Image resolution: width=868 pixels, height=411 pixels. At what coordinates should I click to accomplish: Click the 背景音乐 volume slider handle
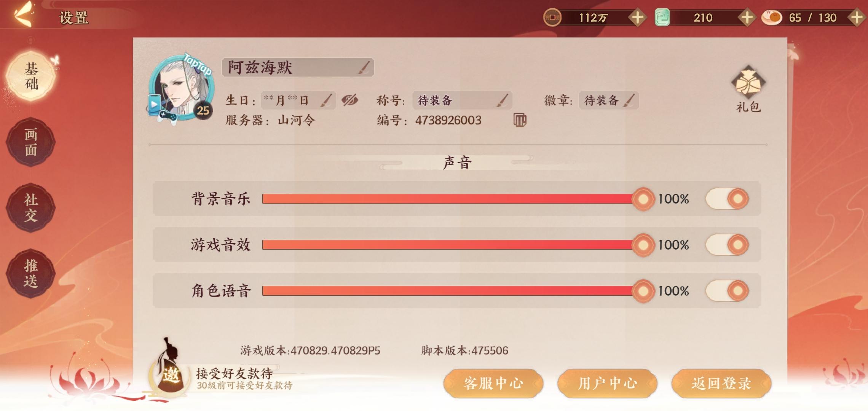(643, 199)
